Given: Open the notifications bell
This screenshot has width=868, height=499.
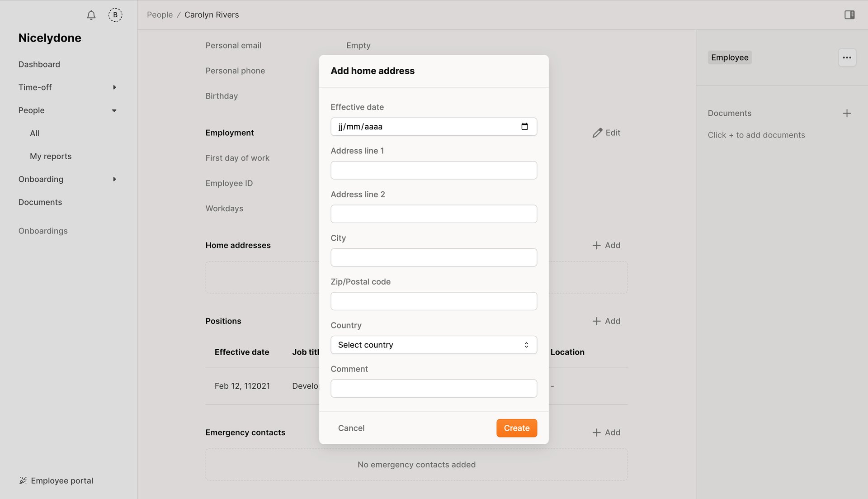Looking at the screenshot, I should pos(91,14).
